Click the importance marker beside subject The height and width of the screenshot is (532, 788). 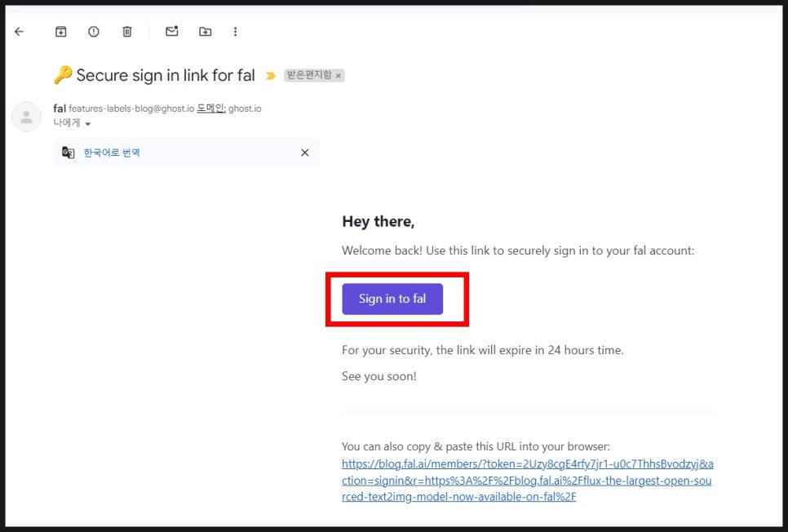(x=270, y=75)
